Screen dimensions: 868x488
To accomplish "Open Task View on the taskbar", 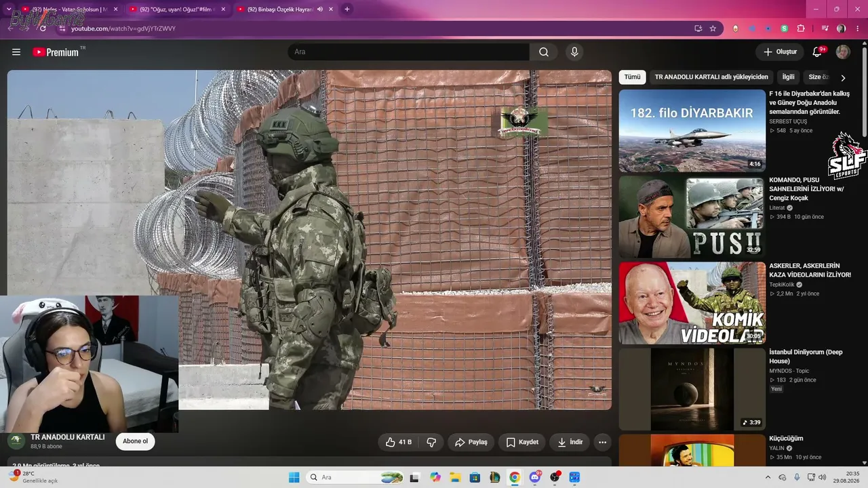I will click(x=414, y=477).
